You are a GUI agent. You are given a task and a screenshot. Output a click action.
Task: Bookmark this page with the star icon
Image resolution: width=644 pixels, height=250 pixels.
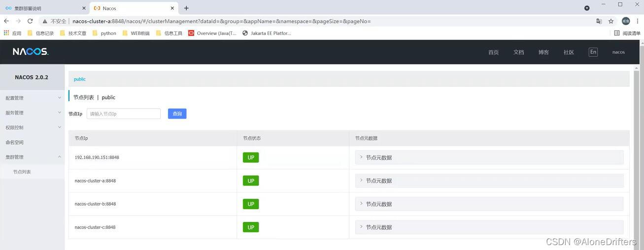(611, 21)
